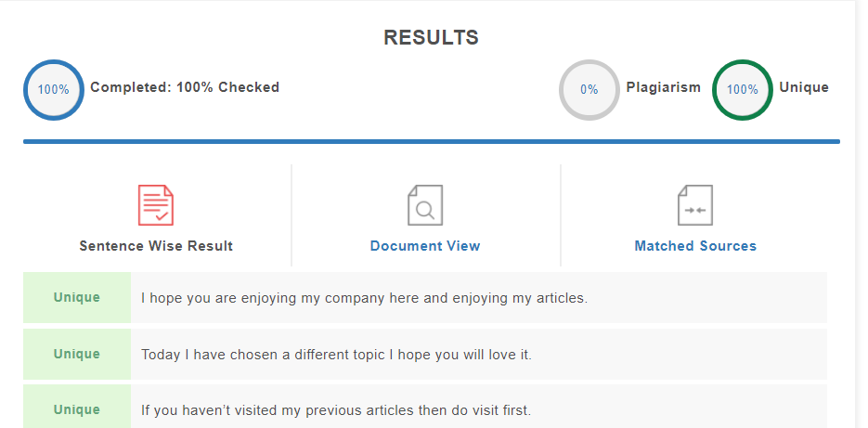Viewport: 868px width, 428px height.
Task: Click the RESULTS heading
Action: tap(432, 38)
